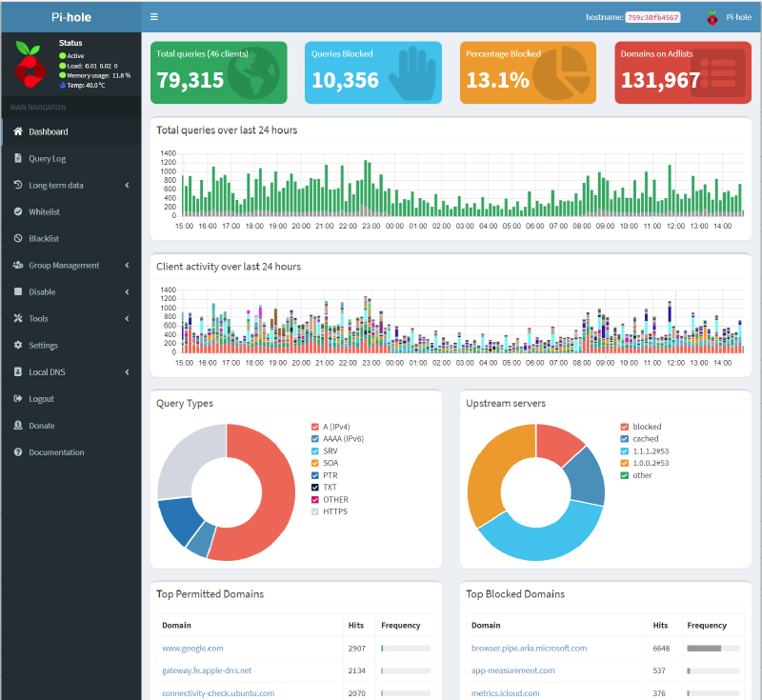
Task: Expand the Group Management section
Action: 67,265
